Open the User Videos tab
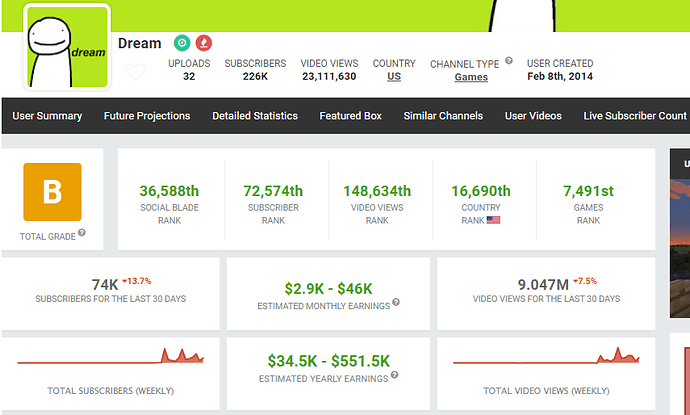690x415 pixels. pos(533,116)
